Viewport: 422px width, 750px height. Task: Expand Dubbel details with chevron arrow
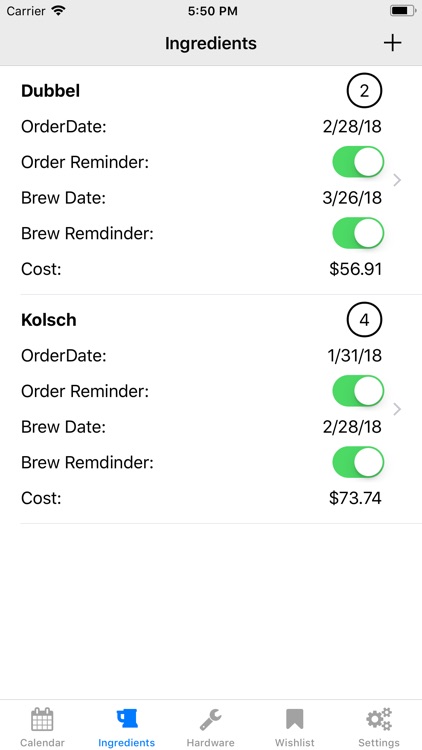(x=397, y=180)
